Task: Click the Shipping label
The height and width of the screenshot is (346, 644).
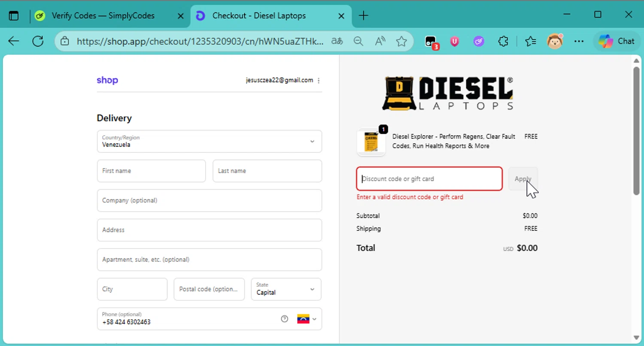Action: click(x=368, y=229)
